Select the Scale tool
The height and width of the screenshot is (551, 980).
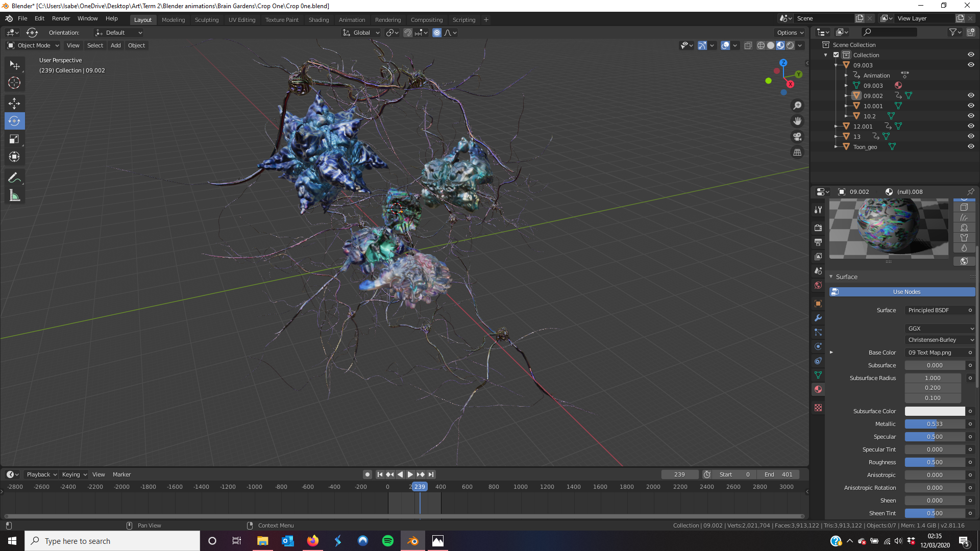pos(14,139)
